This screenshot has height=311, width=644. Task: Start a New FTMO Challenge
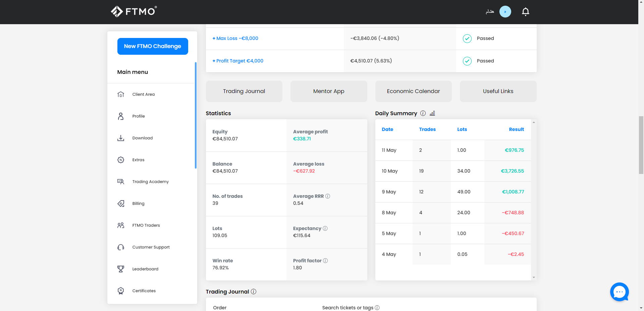[x=153, y=46]
